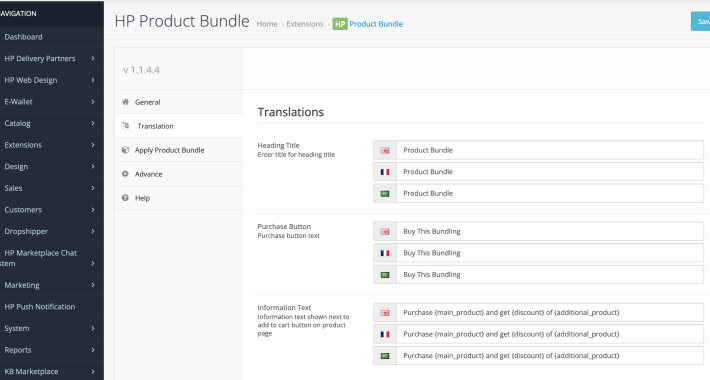Edit green-flag language Purchase Button text field
This screenshot has height=380, width=710.
tap(550, 275)
